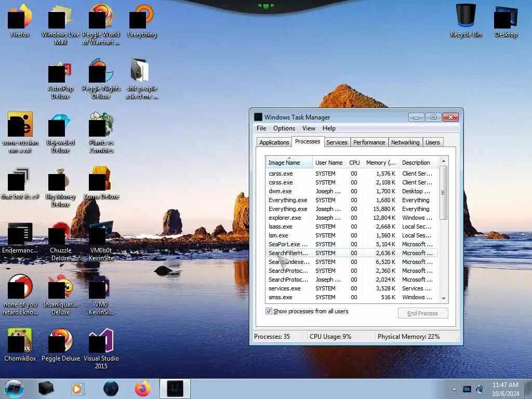Switch to the Users tab
The height and width of the screenshot is (399, 532).
(x=433, y=142)
